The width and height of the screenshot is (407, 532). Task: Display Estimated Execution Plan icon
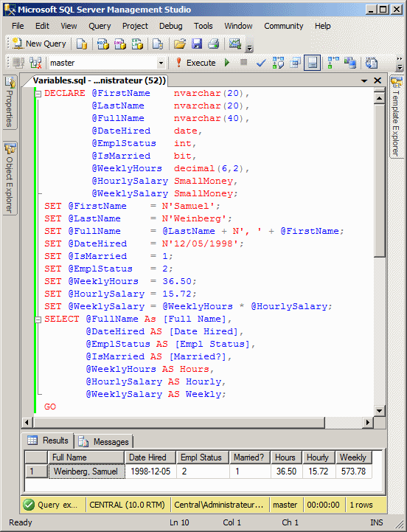(x=278, y=63)
